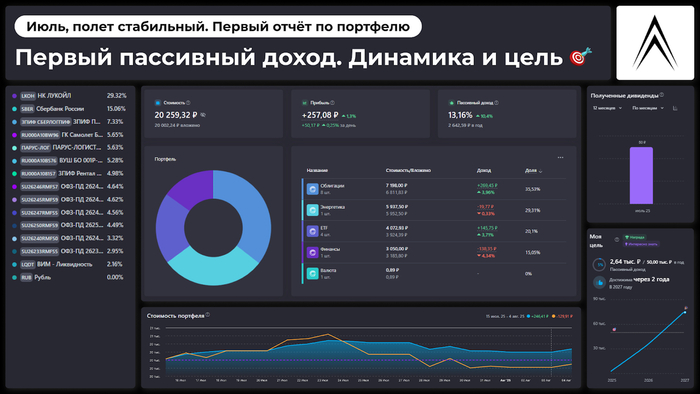The height and width of the screenshot is (394, 700).
Task: Select the Доход column header
Action: (x=484, y=170)
